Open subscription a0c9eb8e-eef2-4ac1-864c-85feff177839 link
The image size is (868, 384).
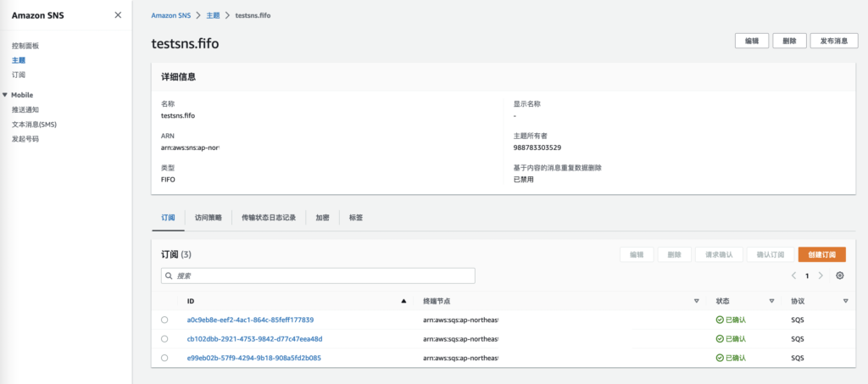(x=251, y=320)
